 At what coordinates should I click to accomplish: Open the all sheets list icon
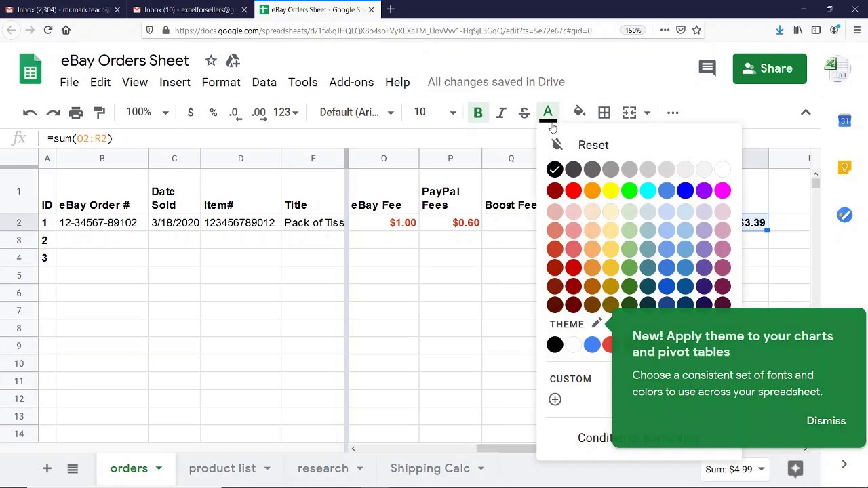73,468
